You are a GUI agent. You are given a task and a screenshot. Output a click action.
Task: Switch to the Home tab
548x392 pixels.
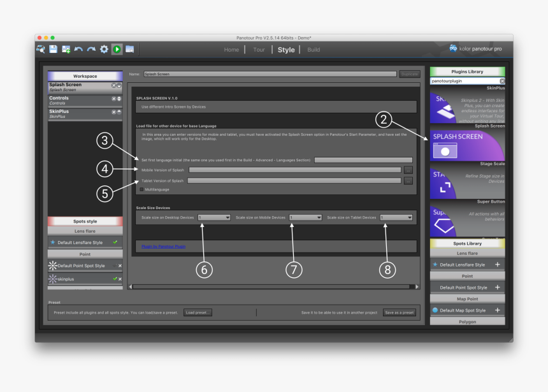[231, 50]
